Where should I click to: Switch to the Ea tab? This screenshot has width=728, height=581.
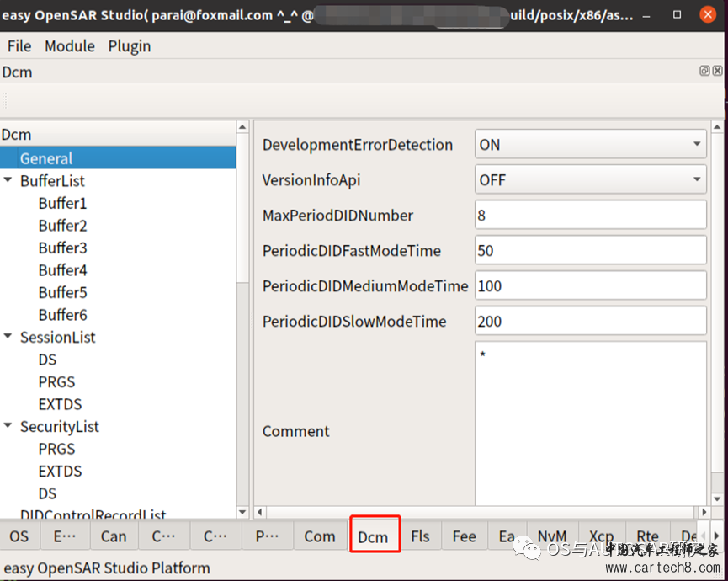[507, 536]
